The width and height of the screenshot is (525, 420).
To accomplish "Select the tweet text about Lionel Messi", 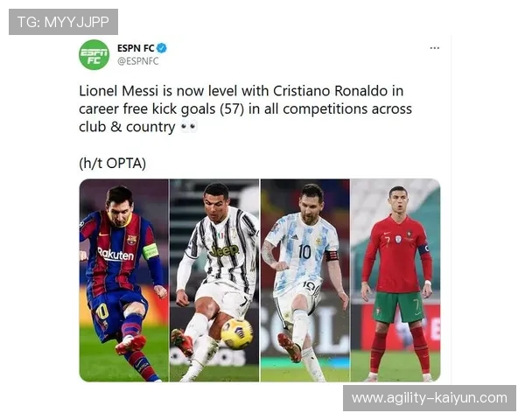I will pos(245,108).
